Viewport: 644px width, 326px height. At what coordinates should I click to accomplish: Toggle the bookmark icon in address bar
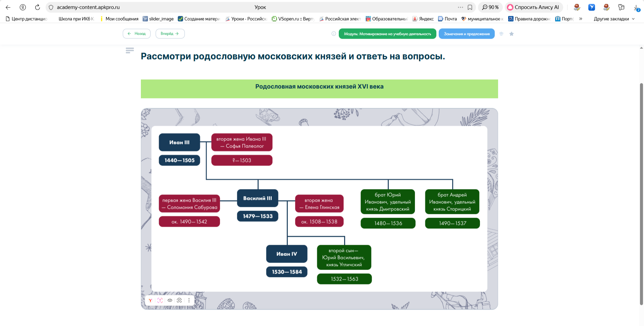pos(470,7)
